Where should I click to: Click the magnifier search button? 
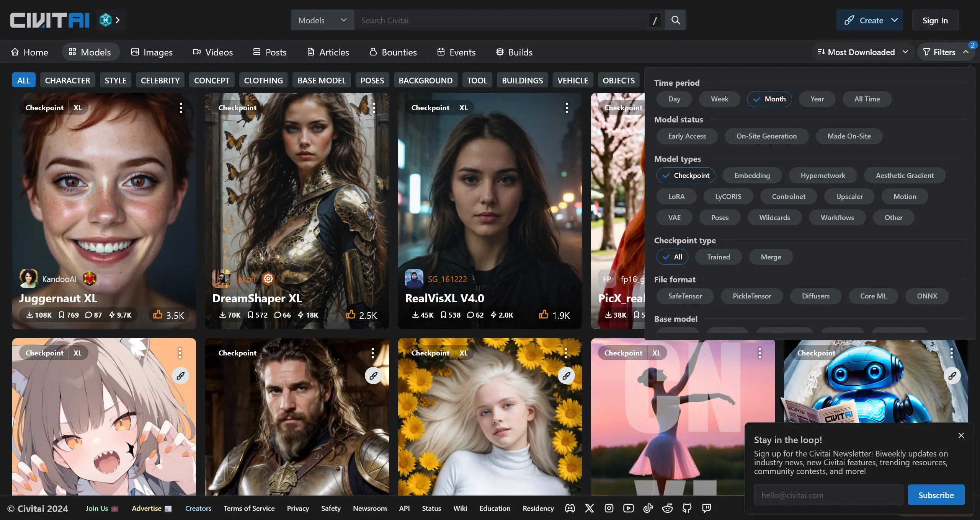click(676, 20)
